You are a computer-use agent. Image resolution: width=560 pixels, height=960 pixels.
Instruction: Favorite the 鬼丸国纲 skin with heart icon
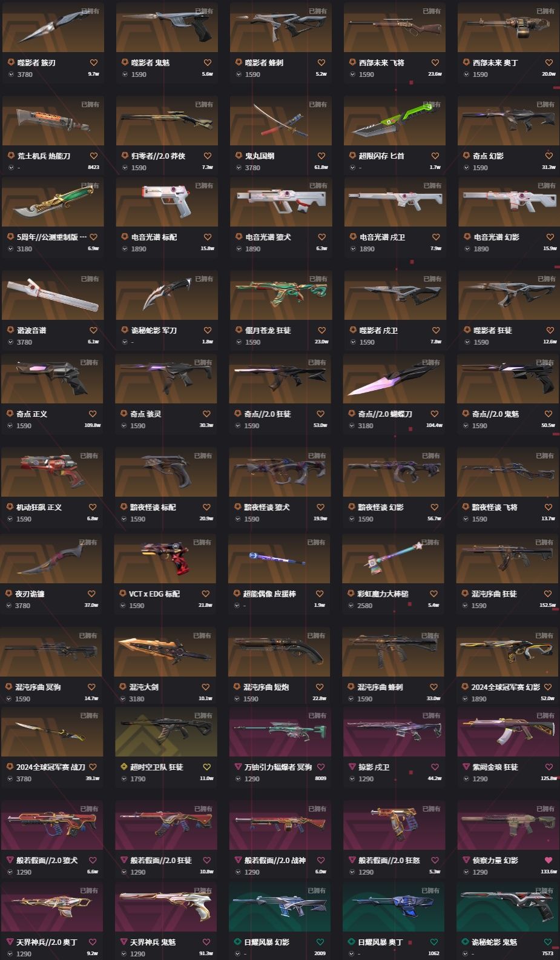pyautogui.click(x=321, y=156)
